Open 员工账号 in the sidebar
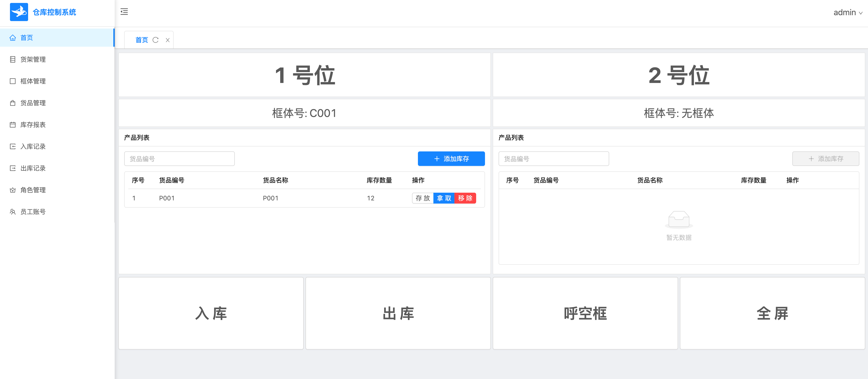Image resolution: width=868 pixels, height=379 pixels. [33, 212]
